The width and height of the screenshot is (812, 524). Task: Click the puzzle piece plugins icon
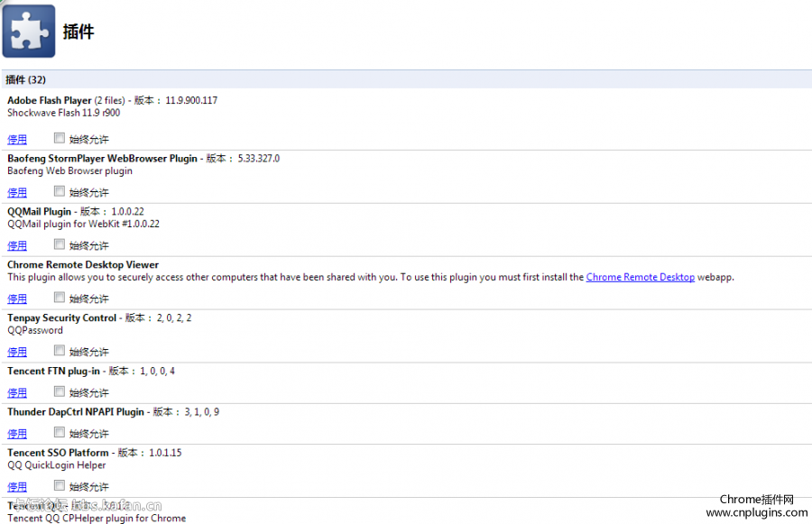coord(29,31)
